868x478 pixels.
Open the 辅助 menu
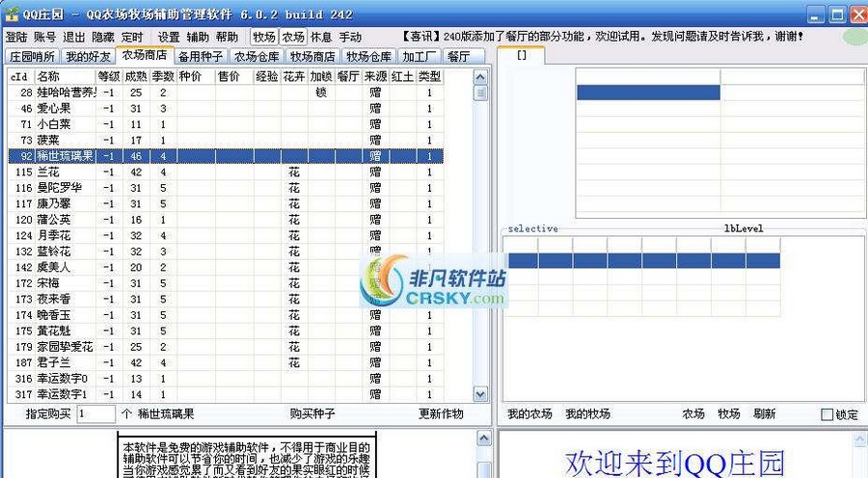198,37
